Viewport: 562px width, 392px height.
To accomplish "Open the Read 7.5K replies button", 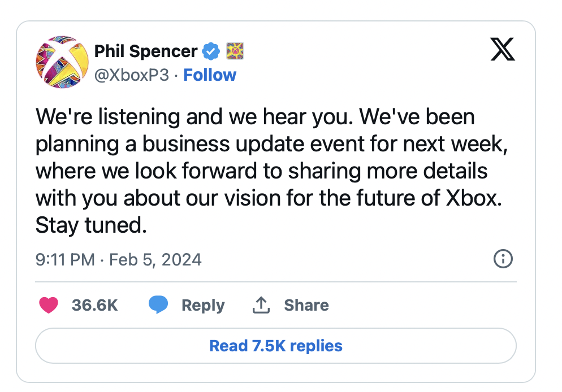I will 276,346.
